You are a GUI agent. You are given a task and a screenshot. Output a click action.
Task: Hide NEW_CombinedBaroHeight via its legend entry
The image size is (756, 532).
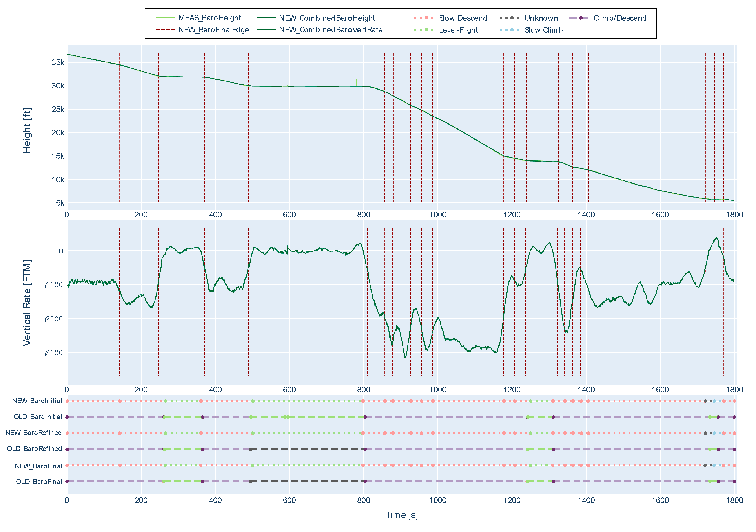[316, 18]
